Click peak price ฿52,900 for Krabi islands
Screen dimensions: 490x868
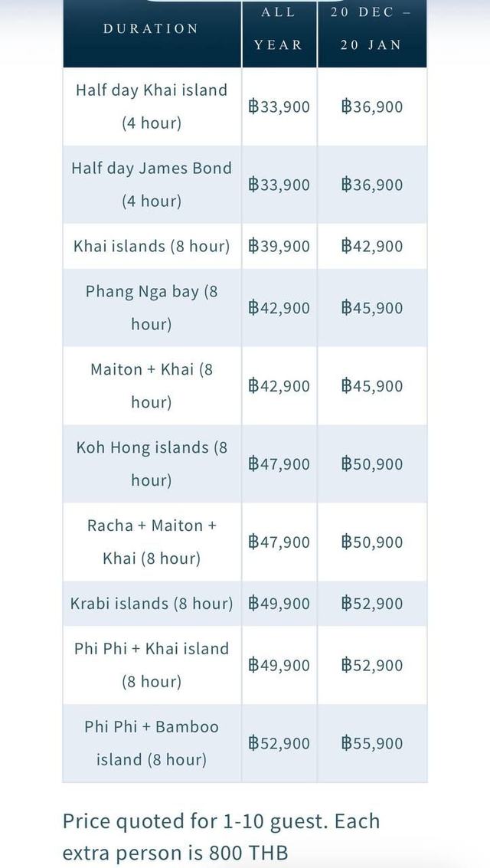[371, 604]
